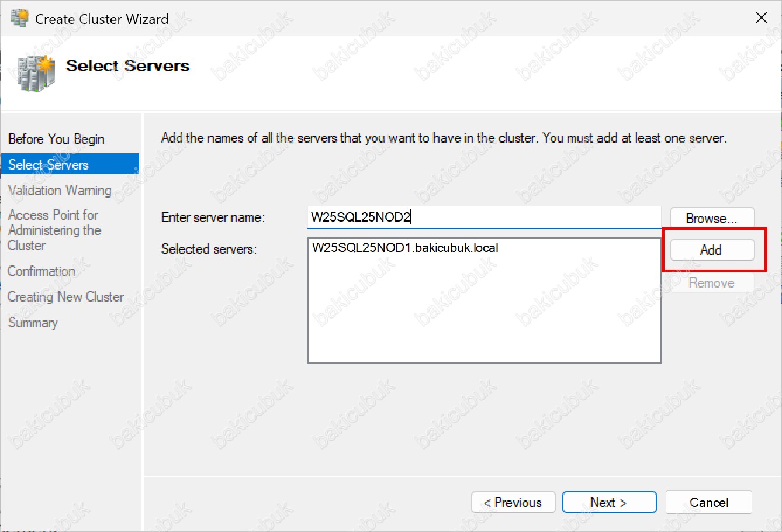This screenshot has width=782, height=532.
Task: Click the Create Cluster Wizard title bar icon
Action: (19, 18)
